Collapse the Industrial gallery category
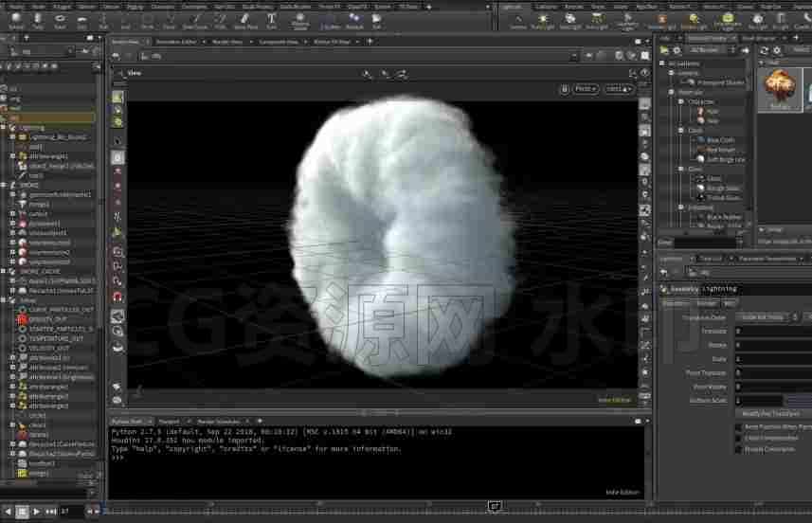 pos(681,207)
